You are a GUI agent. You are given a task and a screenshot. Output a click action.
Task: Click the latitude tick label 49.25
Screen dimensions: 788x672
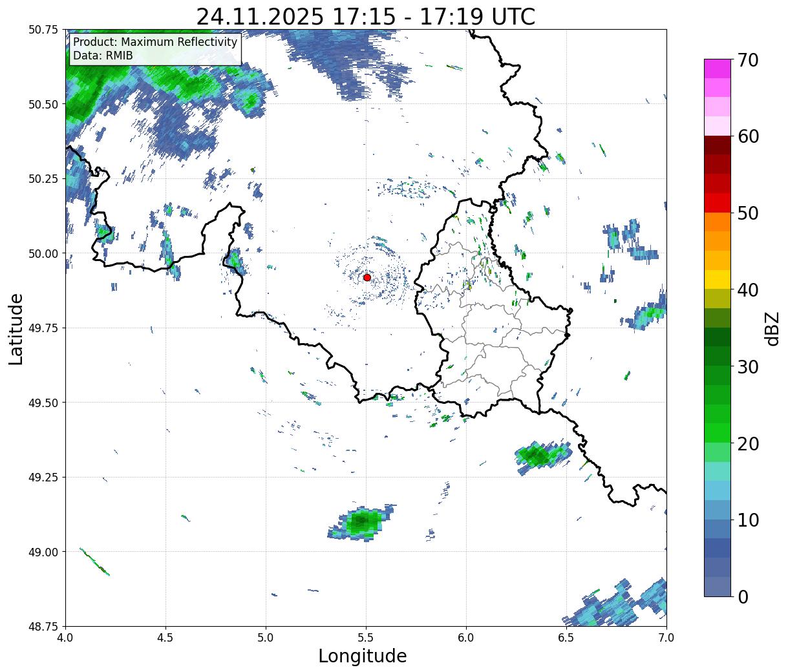[43, 478]
